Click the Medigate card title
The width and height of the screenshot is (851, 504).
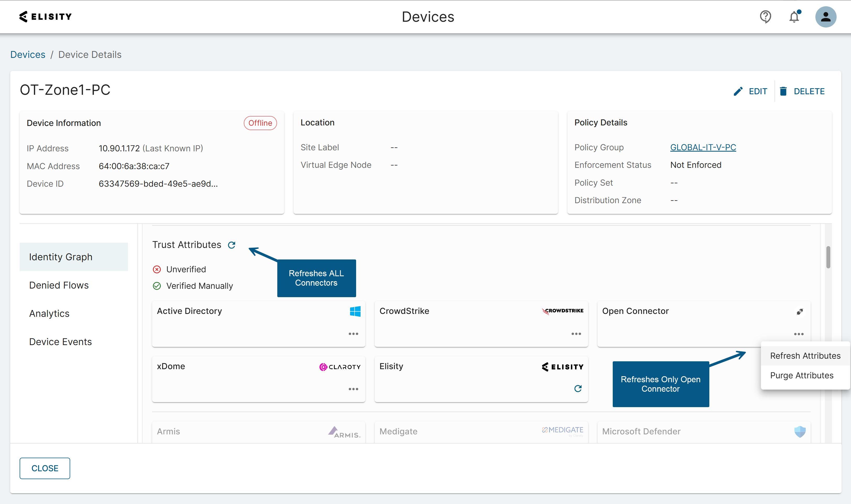click(x=398, y=431)
